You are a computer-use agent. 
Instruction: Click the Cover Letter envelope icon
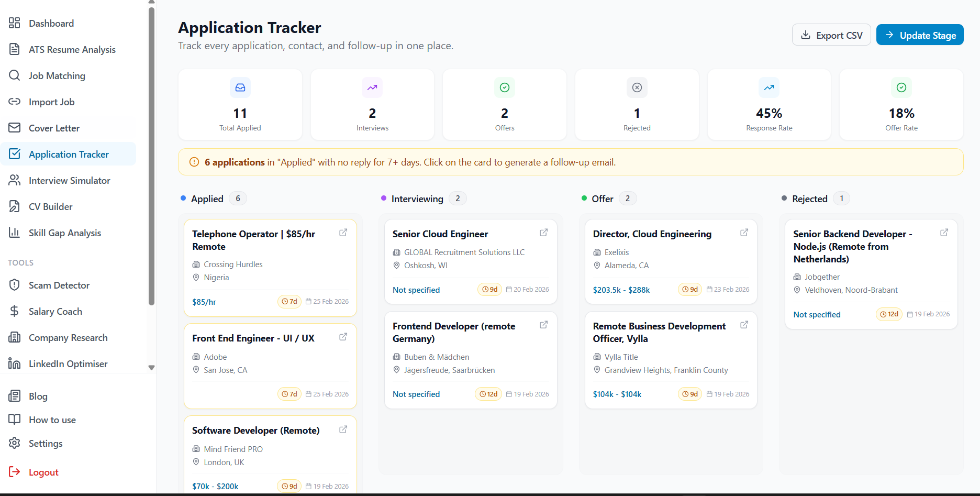pyautogui.click(x=15, y=128)
